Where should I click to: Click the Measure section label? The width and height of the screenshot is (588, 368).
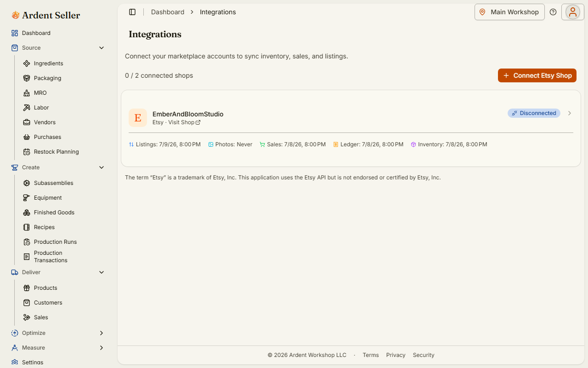tap(34, 348)
